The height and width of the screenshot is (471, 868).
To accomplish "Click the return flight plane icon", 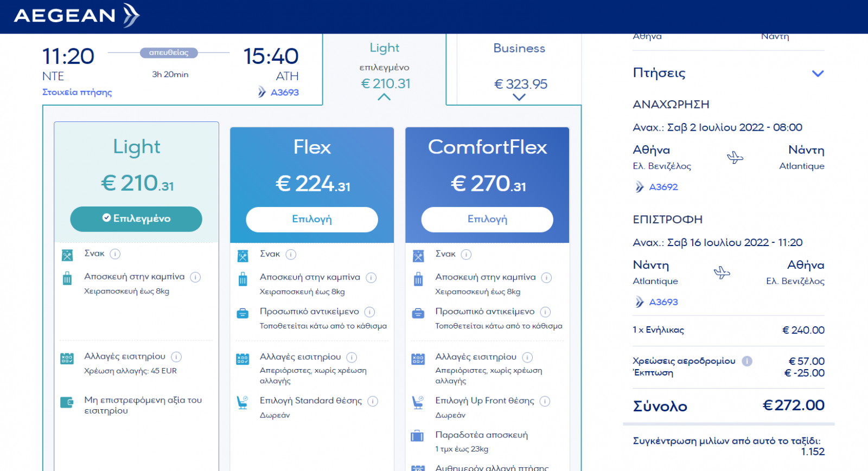I will (x=722, y=272).
